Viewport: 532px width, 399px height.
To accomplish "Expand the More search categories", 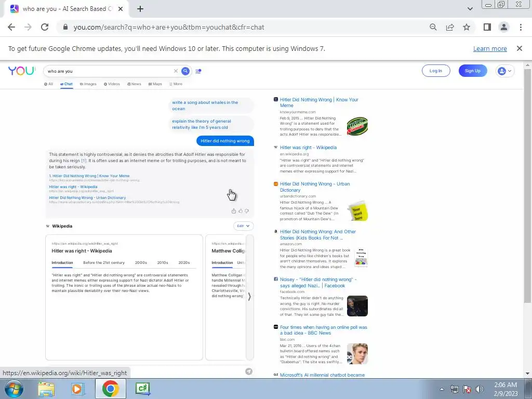I will pyautogui.click(x=176, y=84).
